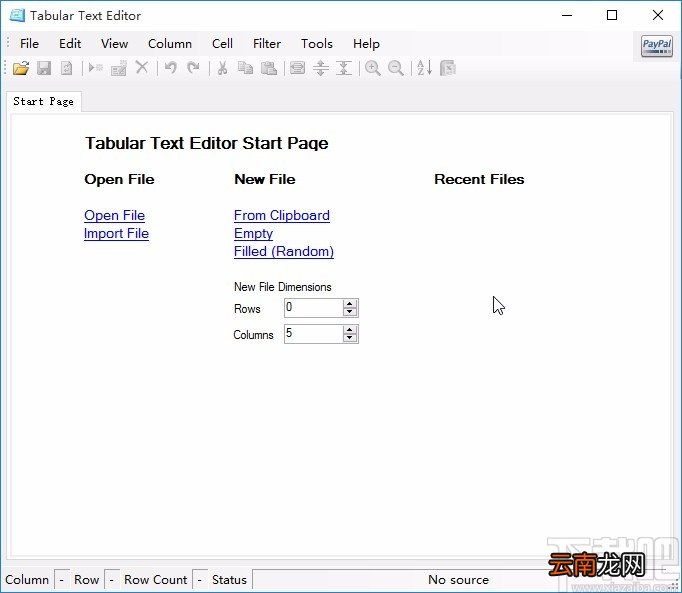Decrease the Columns value with down arrow

coord(349,338)
